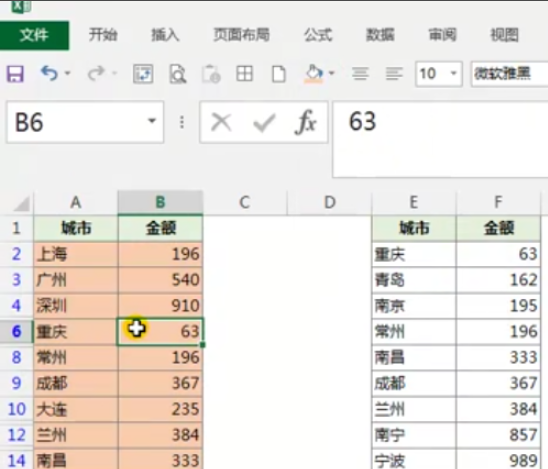
Task: Click the Undo arrow icon
Action: click(x=49, y=73)
